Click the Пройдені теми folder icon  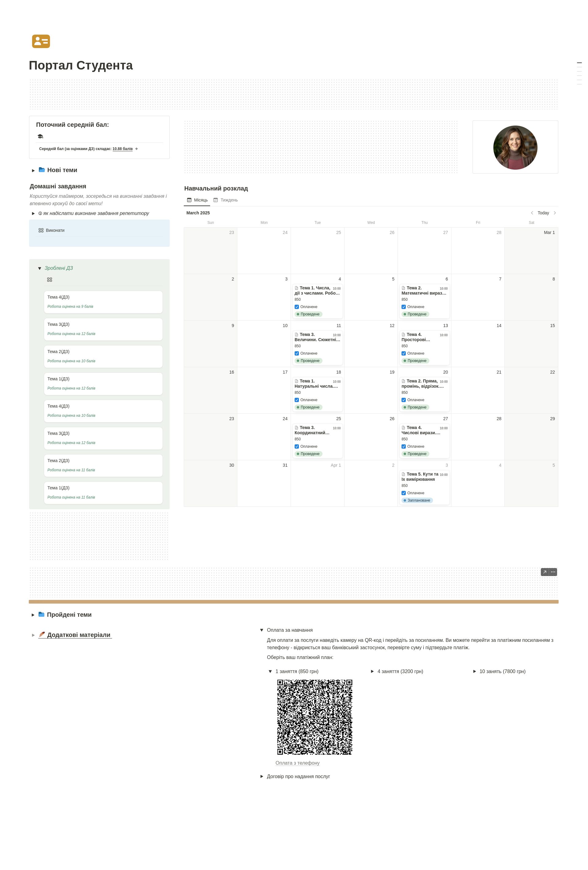coord(42,614)
